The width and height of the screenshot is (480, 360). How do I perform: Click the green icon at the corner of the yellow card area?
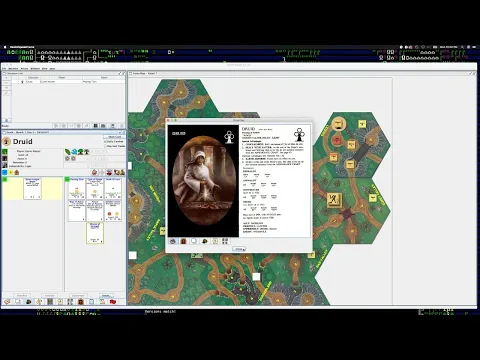pos(5,180)
